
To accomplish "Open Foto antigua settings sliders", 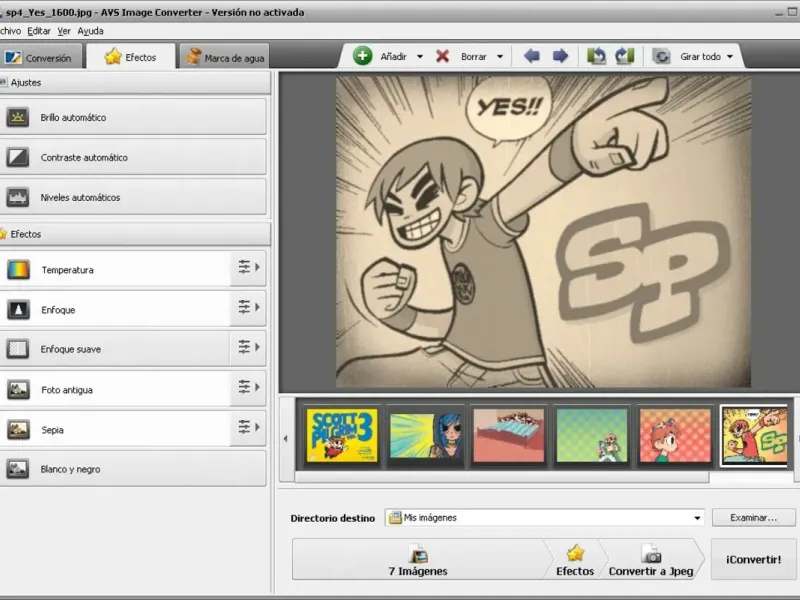I will [x=248, y=387].
